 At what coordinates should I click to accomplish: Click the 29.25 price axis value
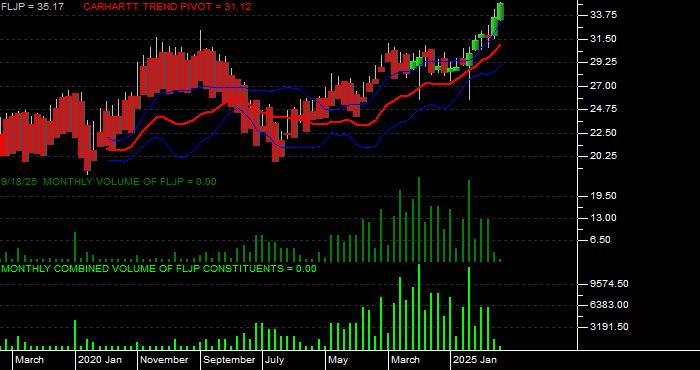tap(603, 62)
